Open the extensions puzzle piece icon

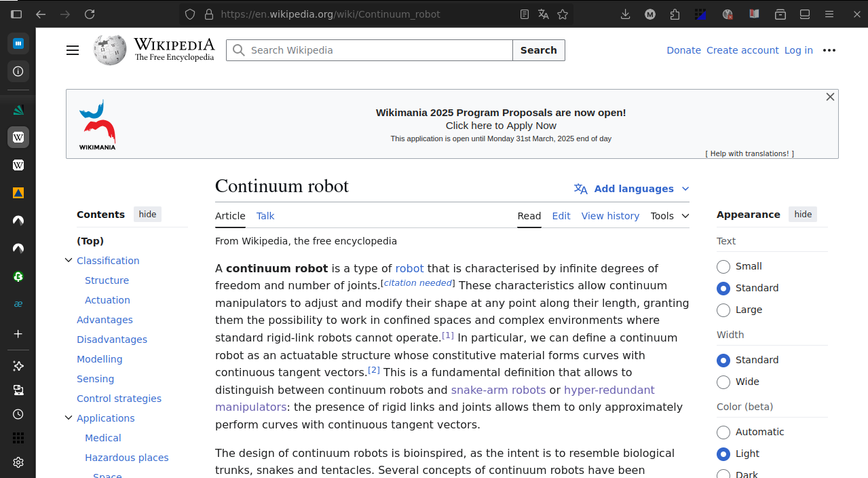click(x=675, y=14)
